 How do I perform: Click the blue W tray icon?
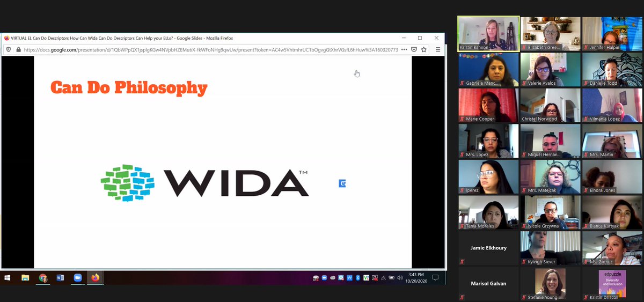tap(350, 278)
